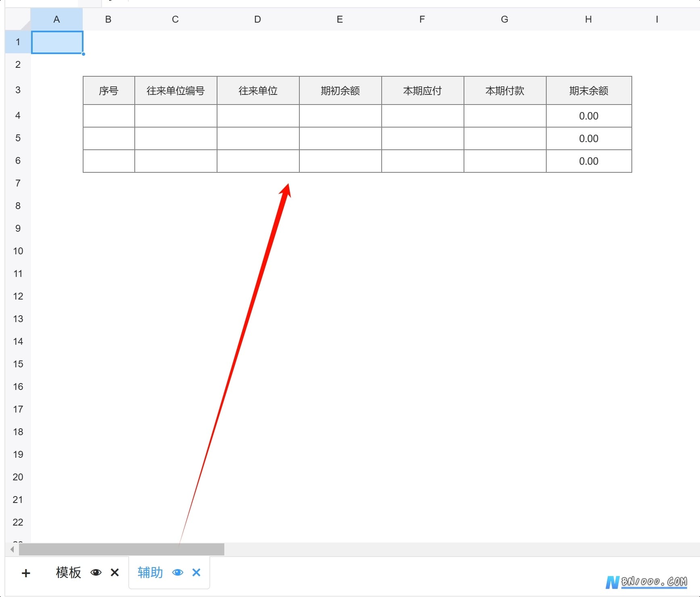Close the 模板 sheet tab
700x597 pixels.
click(115, 572)
